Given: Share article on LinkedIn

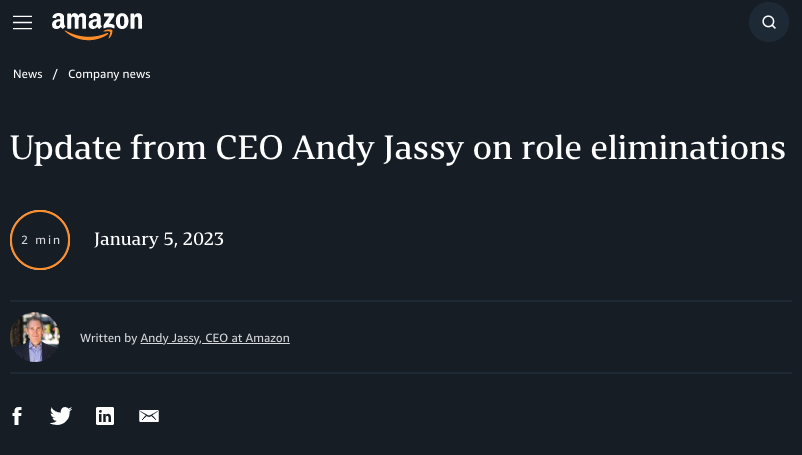Looking at the screenshot, I should click(x=105, y=416).
